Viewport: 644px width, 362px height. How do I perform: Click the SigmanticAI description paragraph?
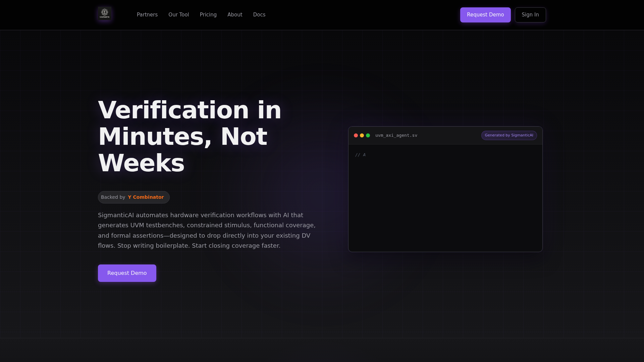(207, 230)
